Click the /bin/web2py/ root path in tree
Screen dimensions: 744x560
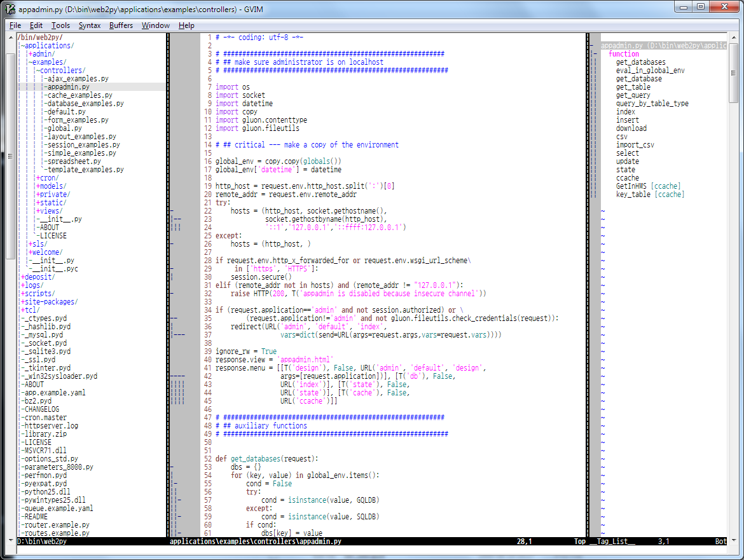pos(40,38)
